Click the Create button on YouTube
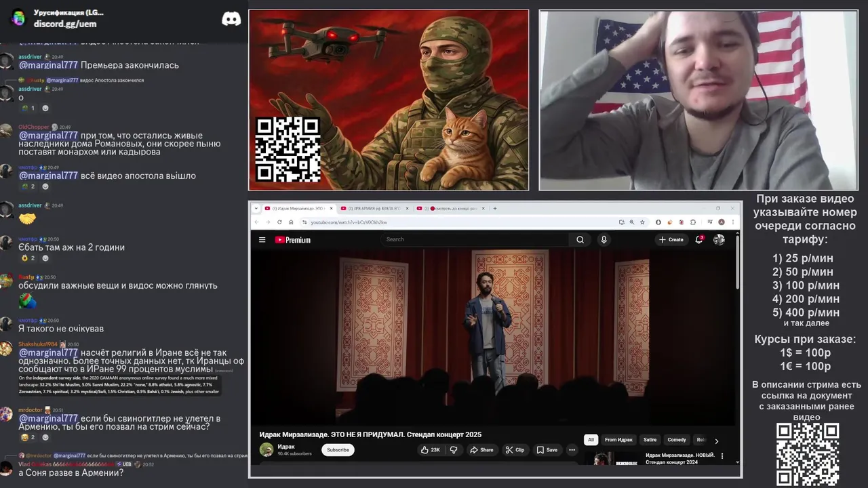 point(671,239)
